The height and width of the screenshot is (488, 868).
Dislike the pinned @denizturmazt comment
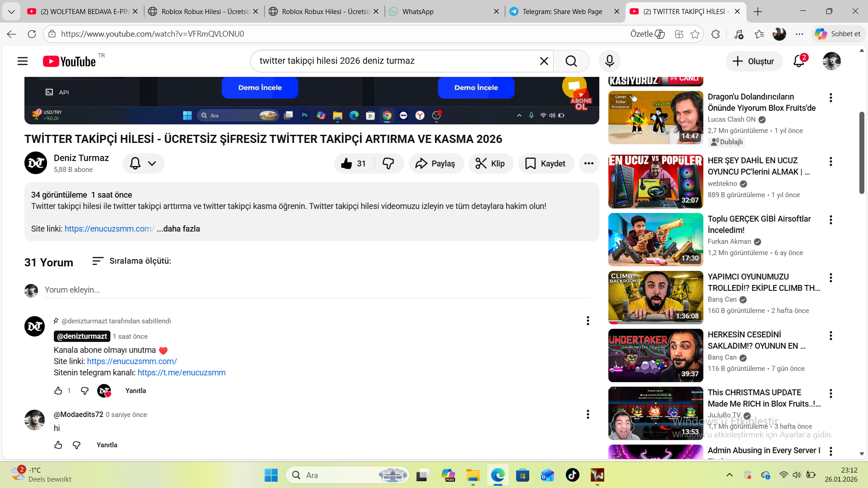coord(85,391)
